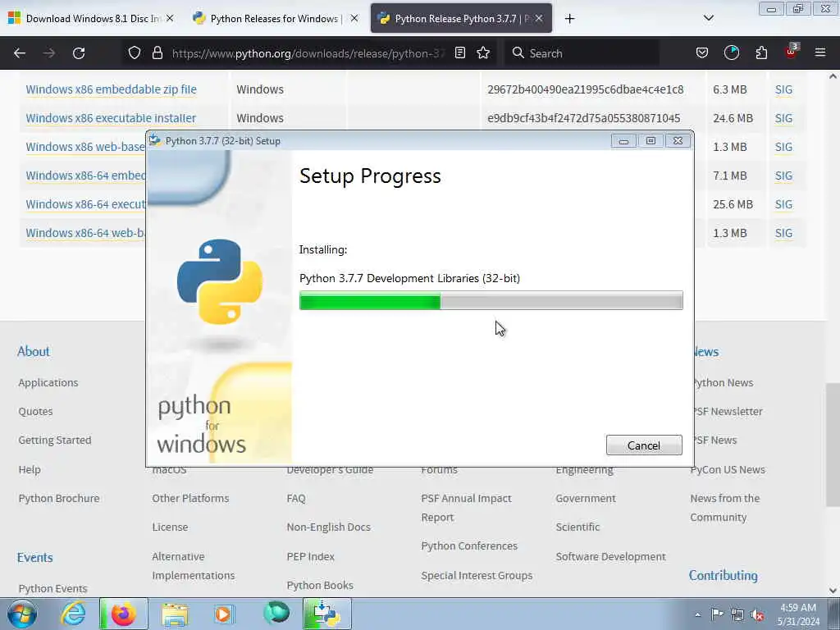Click the page vertical scrollbar thumb
840x630 pixels.
click(x=832, y=445)
